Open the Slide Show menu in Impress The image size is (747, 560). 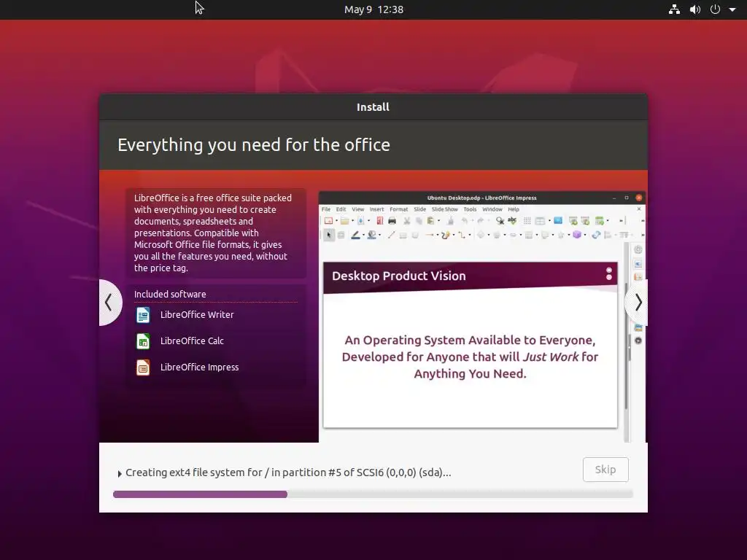[444, 209]
